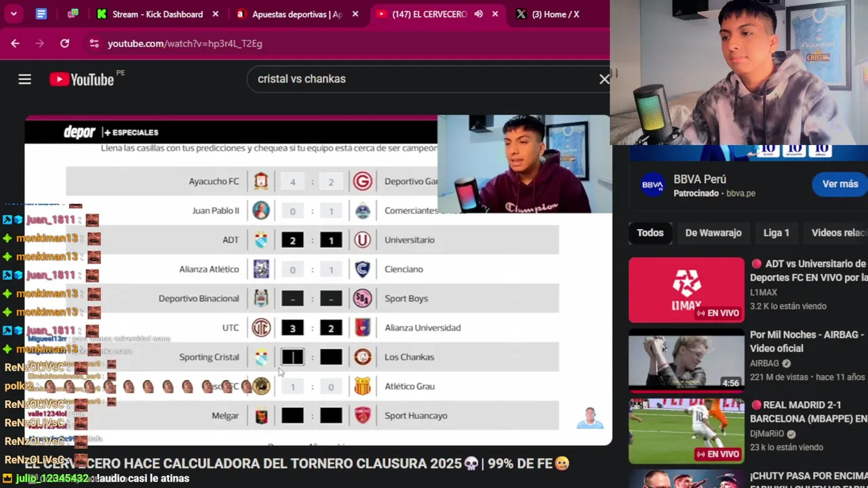
Task: Click the Sport Boys crest
Action: pyautogui.click(x=363, y=298)
